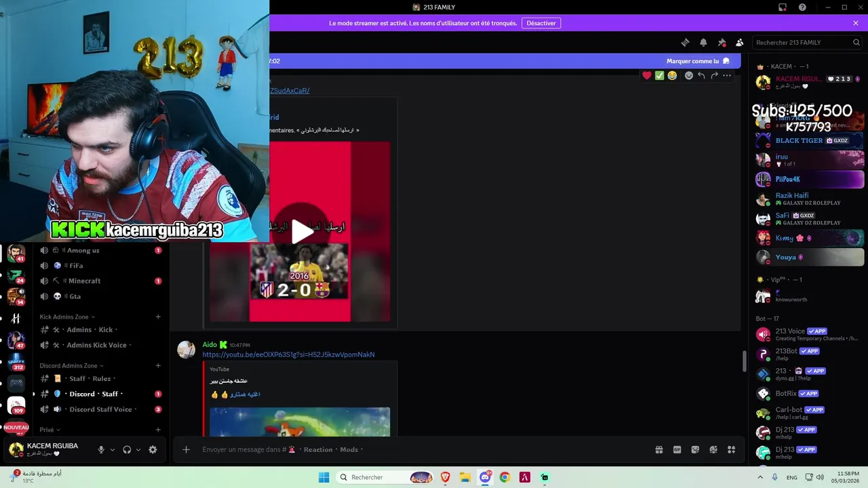Open Brave browser from taskbar
Screen dimensions: 868x488
coord(446,477)
